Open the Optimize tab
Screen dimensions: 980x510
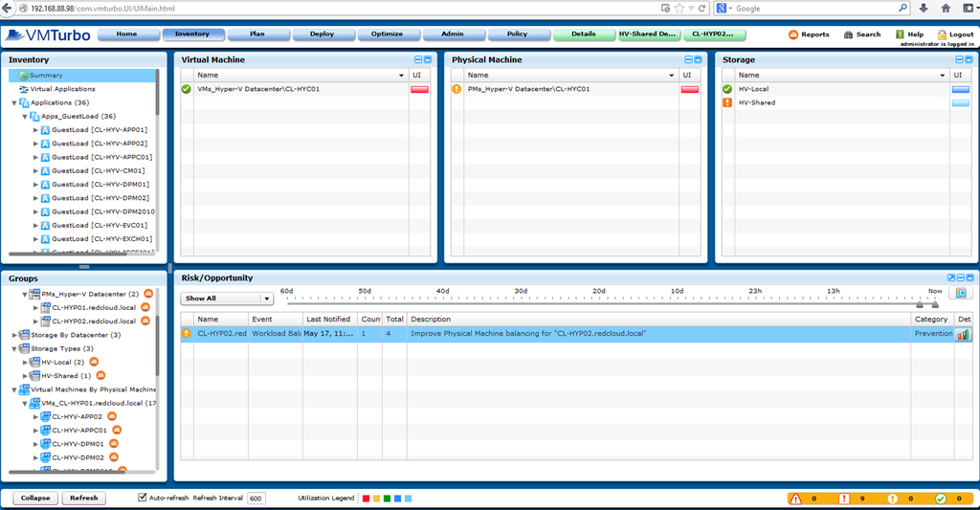point(387,34)
